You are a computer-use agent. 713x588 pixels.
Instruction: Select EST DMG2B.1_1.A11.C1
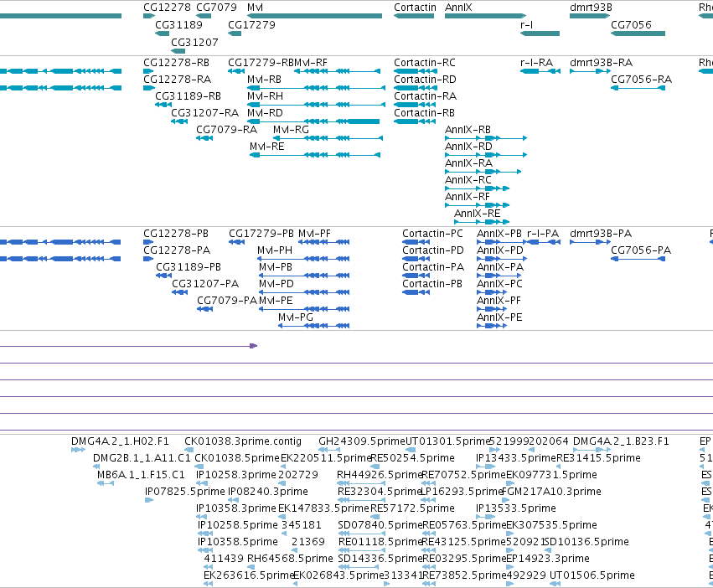coord(142,458)
